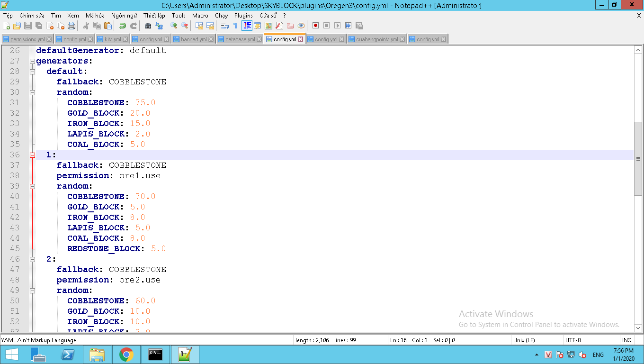
Task: Click the Print toolbar icon
Action: [72, 26]
